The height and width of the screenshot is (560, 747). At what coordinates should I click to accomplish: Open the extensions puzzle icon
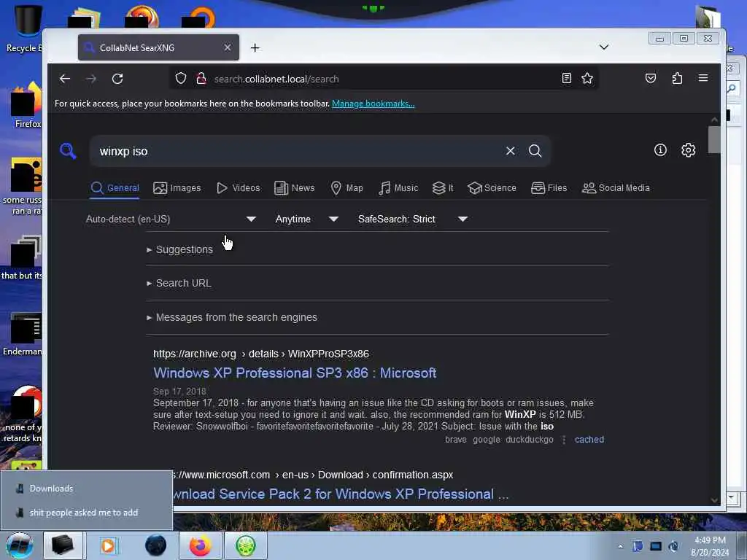click(x=677, y=78)
